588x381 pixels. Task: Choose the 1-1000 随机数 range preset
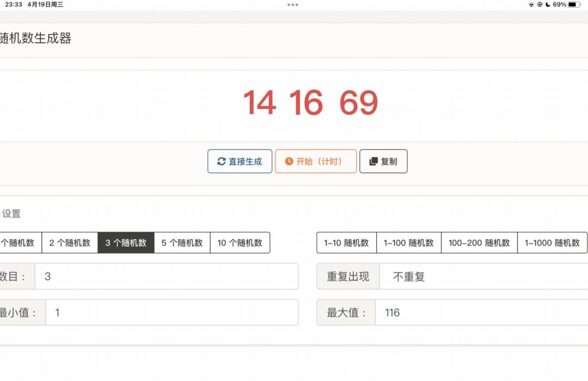[x=553, y=243]
